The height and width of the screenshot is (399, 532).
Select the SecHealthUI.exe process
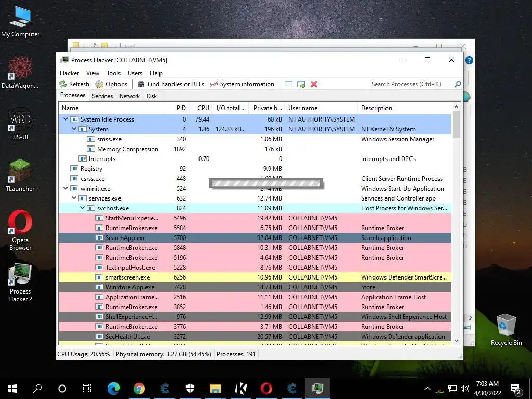pyautogui.click(x=255, y=336)
